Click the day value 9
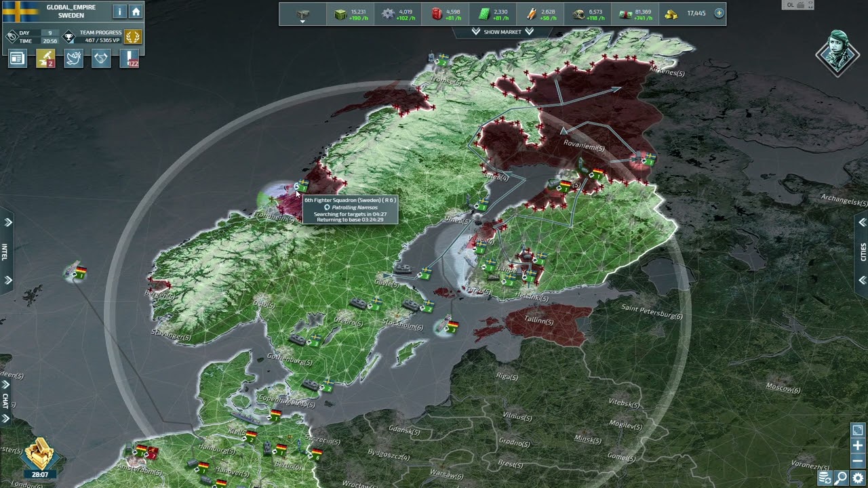868x488 pixels. tap(50, 33)
